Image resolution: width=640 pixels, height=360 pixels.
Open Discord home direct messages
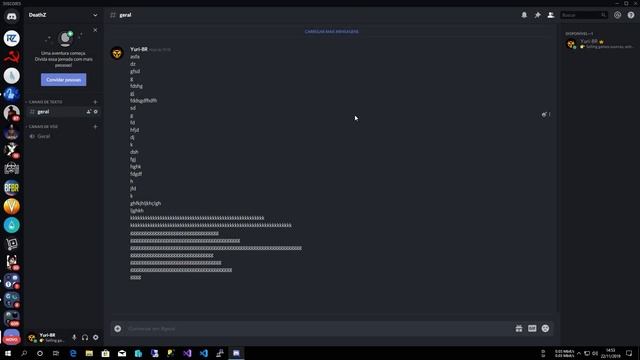(11, 16)
